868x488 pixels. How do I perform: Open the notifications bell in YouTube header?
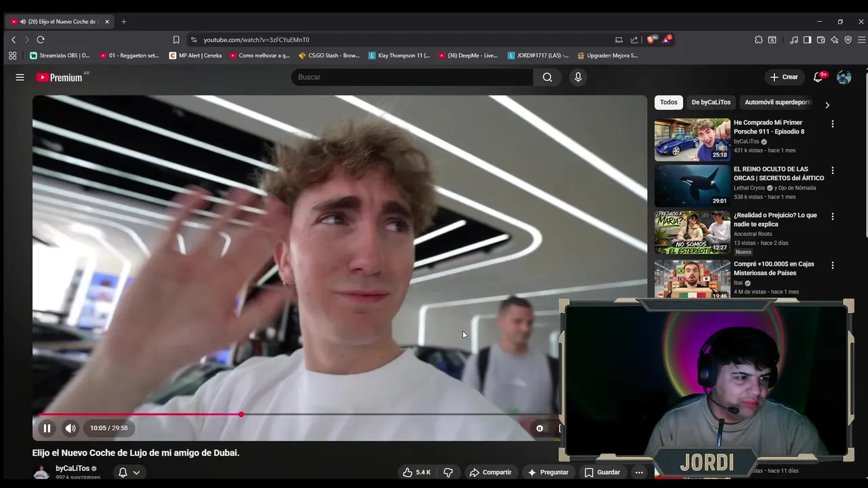tap(818, 77)
